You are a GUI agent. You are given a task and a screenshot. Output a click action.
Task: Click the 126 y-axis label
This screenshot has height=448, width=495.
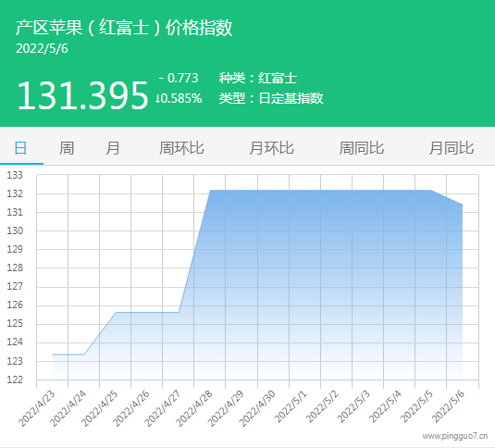pyautogui.click(x=15, y=305)
